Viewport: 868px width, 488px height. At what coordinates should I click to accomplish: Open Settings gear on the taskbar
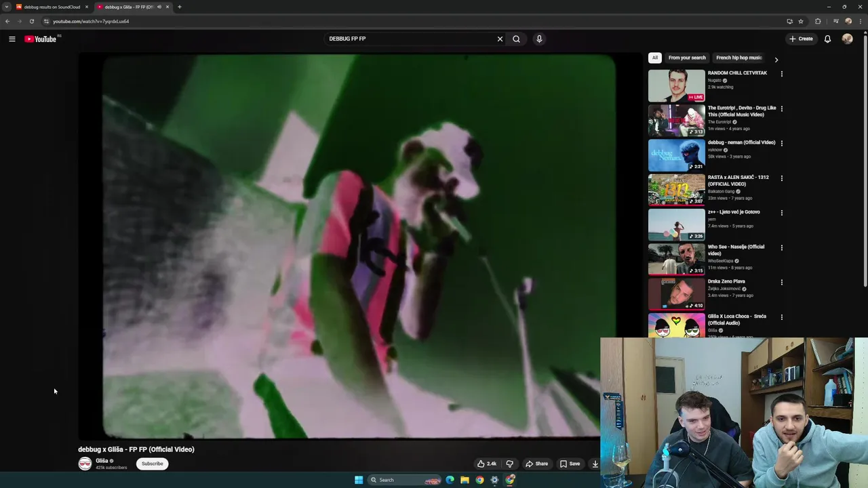pyautogui.click(x=494, y=480)
